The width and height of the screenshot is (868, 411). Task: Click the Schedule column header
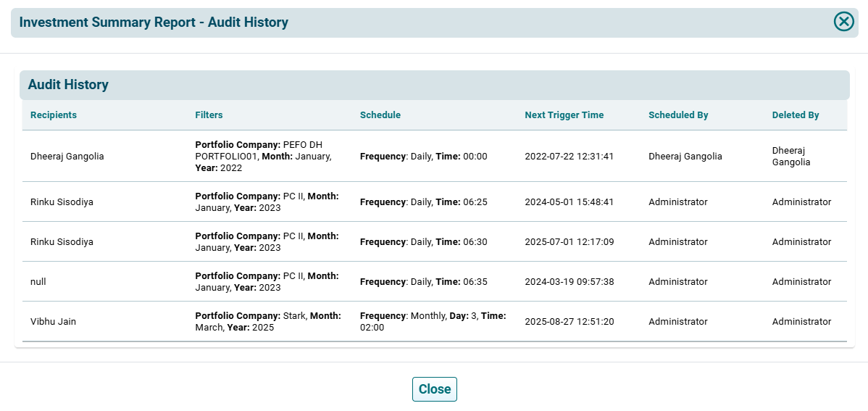(380, 115)
